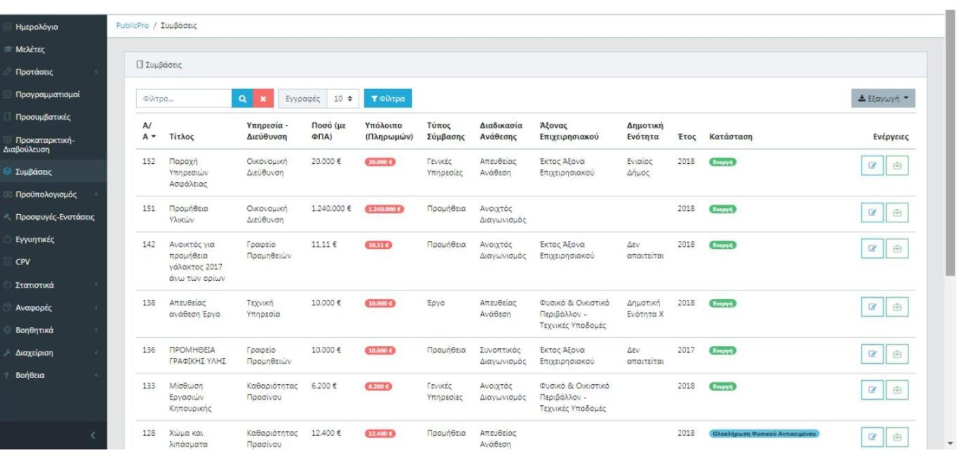Image resolution: width=980 pixels, height=476 pixels.
Task: Expand the Στατιστικά sidebar section
Action: (53, 284)
